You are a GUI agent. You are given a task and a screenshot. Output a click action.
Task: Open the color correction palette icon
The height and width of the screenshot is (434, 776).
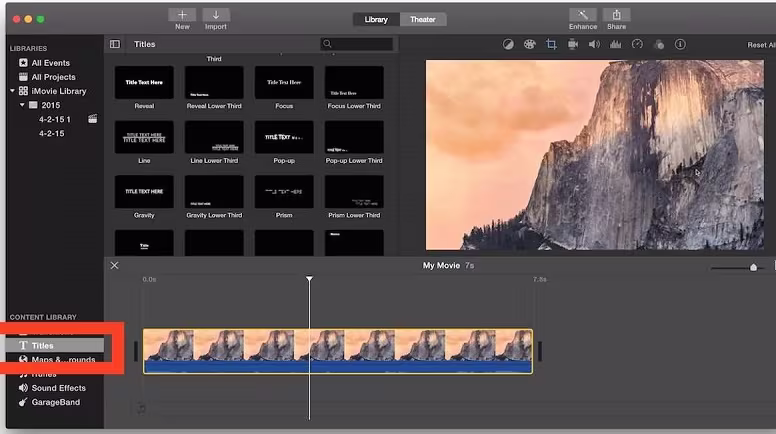530,45
